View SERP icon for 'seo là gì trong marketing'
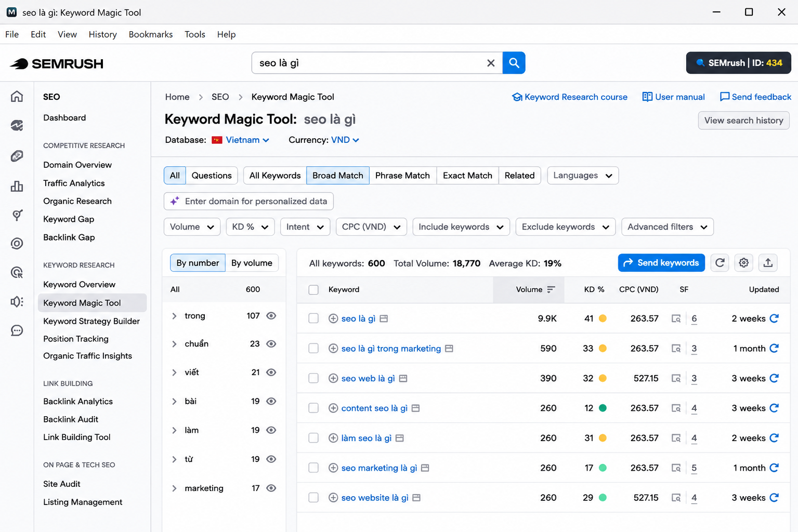The image size is (798, 532). point(676,349)
